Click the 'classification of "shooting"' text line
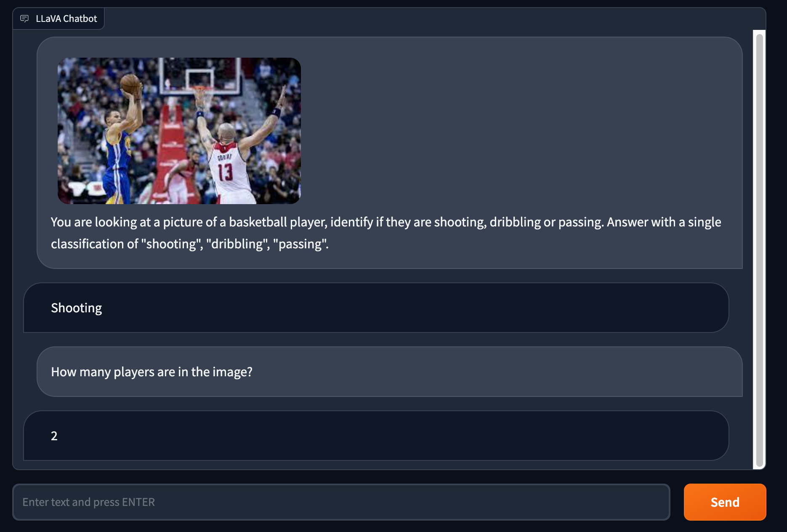 coord(190,244)
